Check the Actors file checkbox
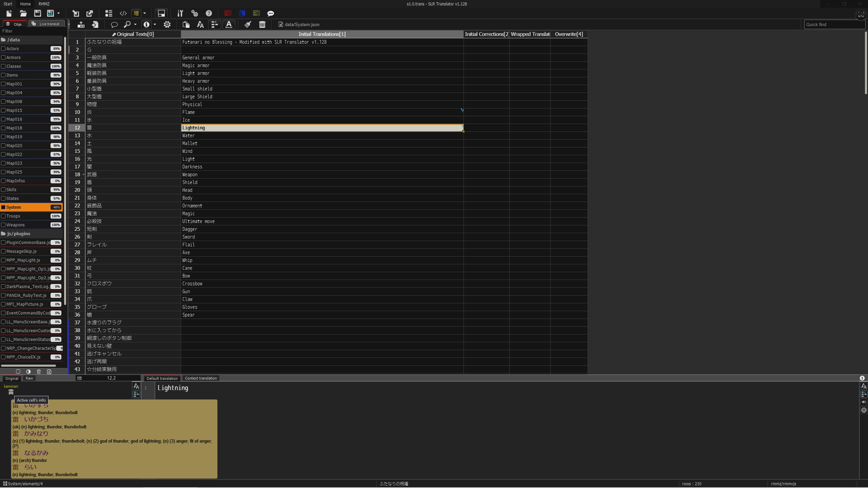868x488 pixels. click(x=3, y=48)
